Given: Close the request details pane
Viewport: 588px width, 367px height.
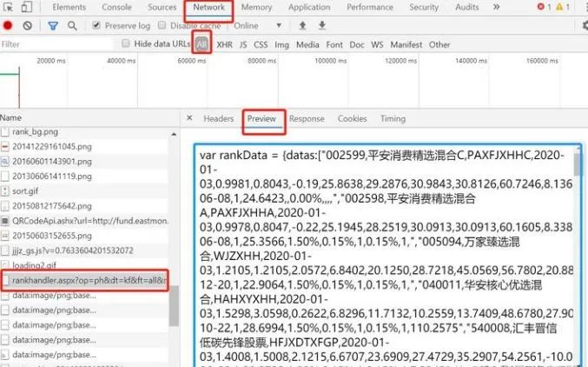Looking at the screenshot, I should pos(189,118).
